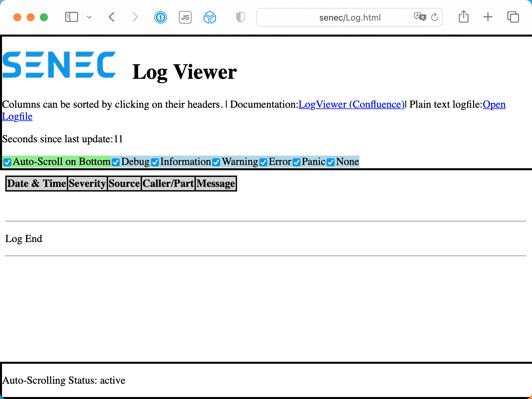Uncheck the Debug filter
Viewport: 532px width, 399px height.
pyautogui.click(x=116, y=162)
